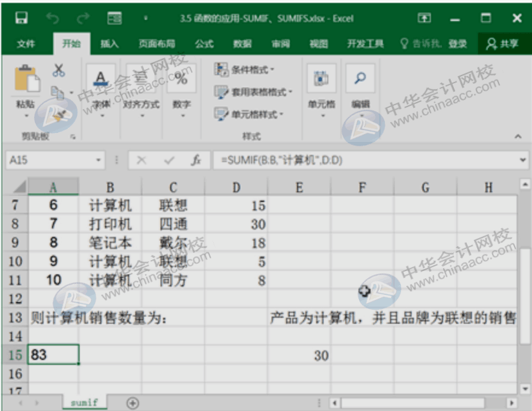The image size is (532, 411).
Task: Click the fx insert function icon
Action: click(x=196, y=160)
